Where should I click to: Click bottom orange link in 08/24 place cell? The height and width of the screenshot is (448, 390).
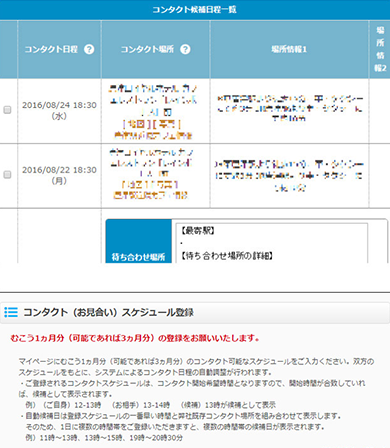pyautogui.click(x=153, y=135)
